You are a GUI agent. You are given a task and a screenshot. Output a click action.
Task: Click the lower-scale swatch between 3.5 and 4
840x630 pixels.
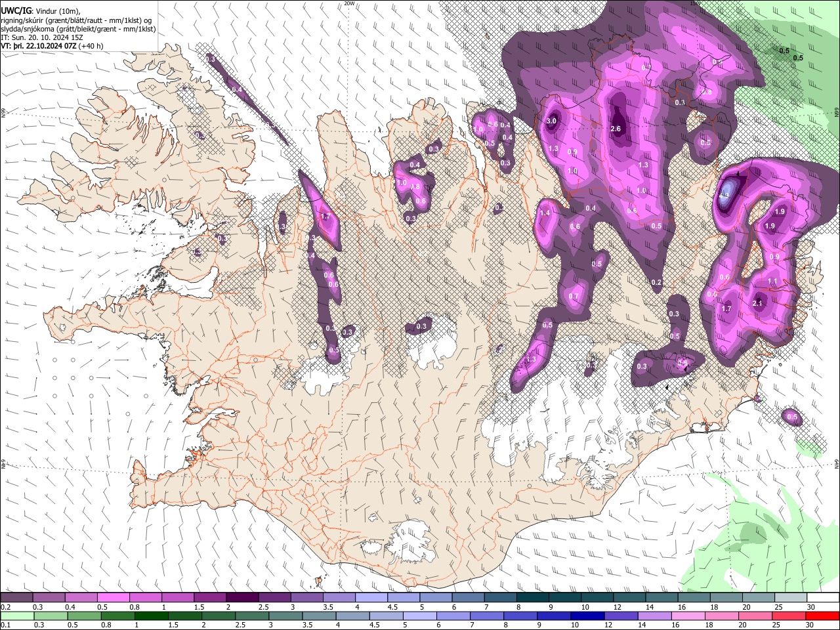click(318, 616)
